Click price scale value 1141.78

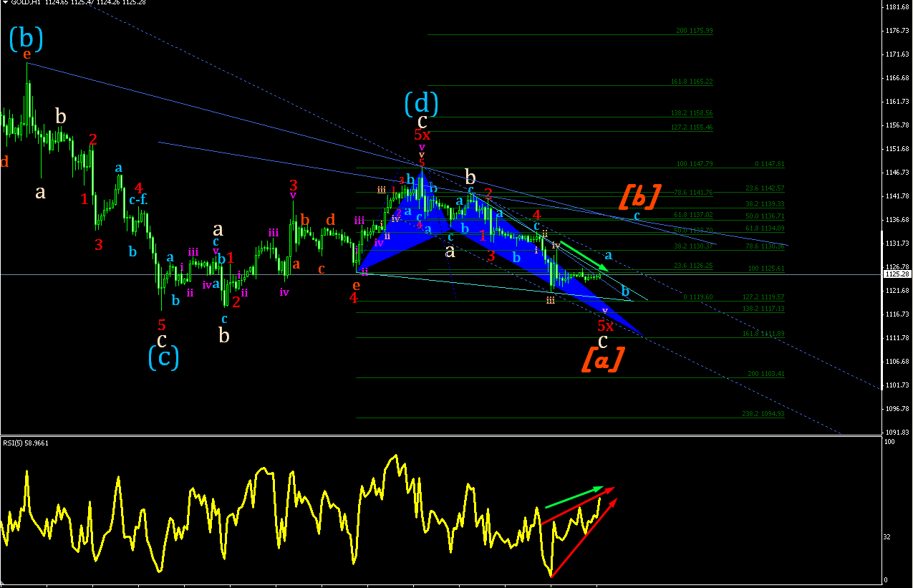click(x=897, y=196)
